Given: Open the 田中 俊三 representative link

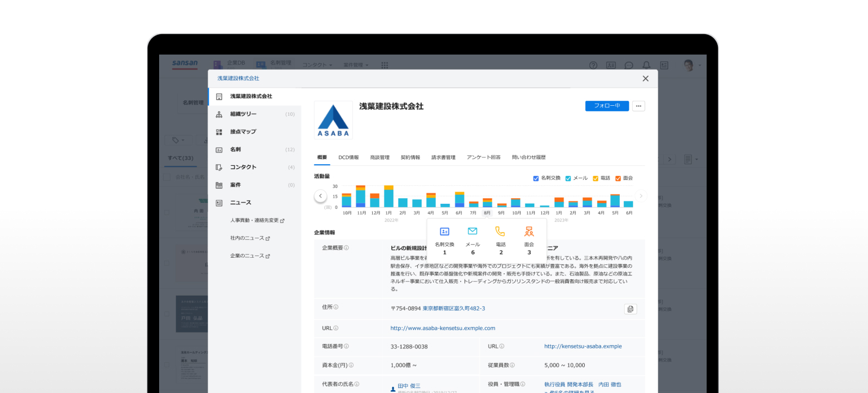Looking at the screenshot, I should click(x=409, y=386).
